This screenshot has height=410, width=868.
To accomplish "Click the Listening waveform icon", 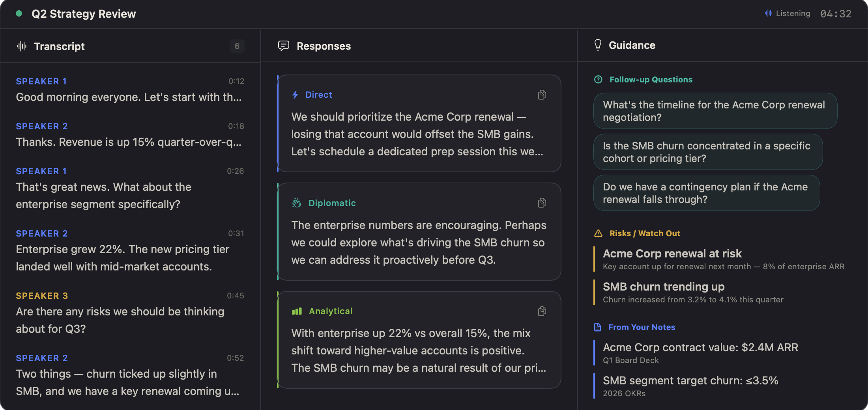I will click(x=768, y=13).
